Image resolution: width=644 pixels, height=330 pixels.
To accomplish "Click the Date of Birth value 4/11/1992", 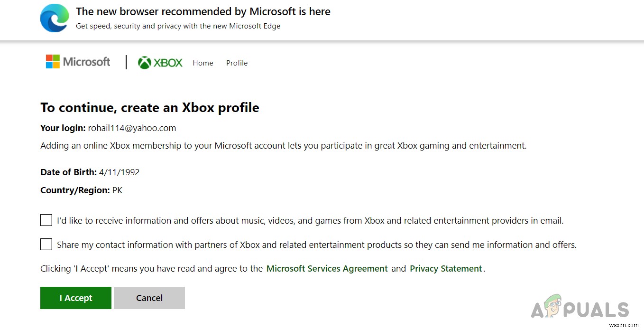I will pos(119,172).
